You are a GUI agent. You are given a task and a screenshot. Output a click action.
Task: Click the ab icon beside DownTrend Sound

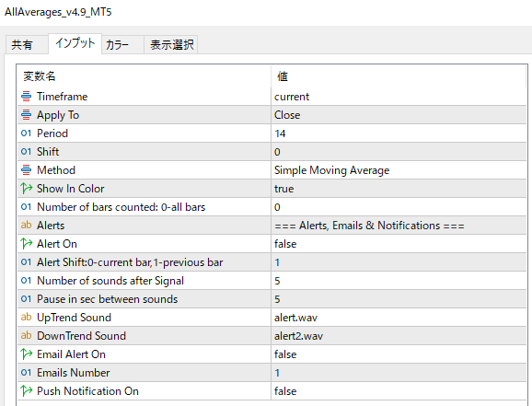point(26,335)
